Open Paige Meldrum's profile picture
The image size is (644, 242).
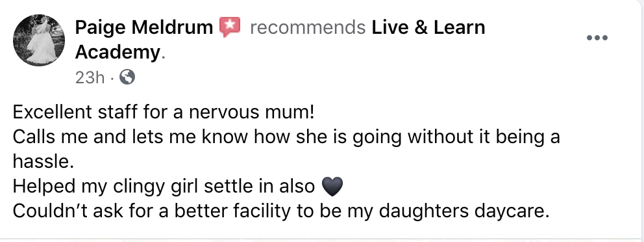point(38,40)
